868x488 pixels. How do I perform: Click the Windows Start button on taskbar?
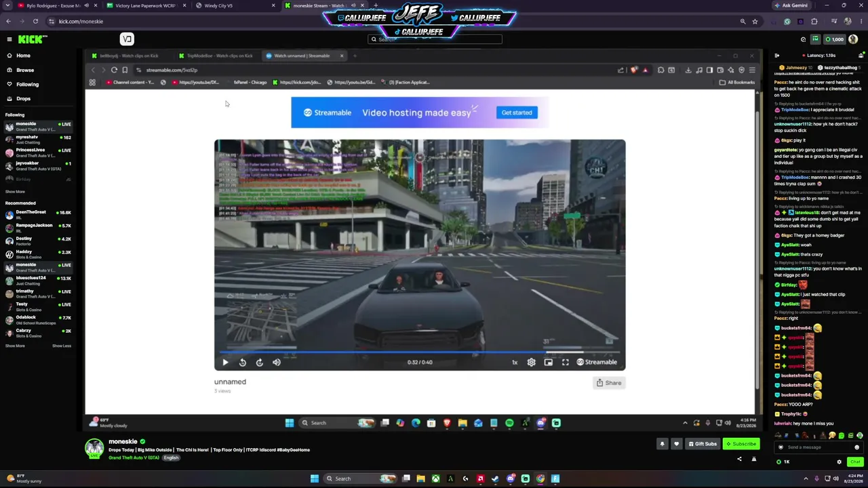pyautogui.click(x=314, y=479)
